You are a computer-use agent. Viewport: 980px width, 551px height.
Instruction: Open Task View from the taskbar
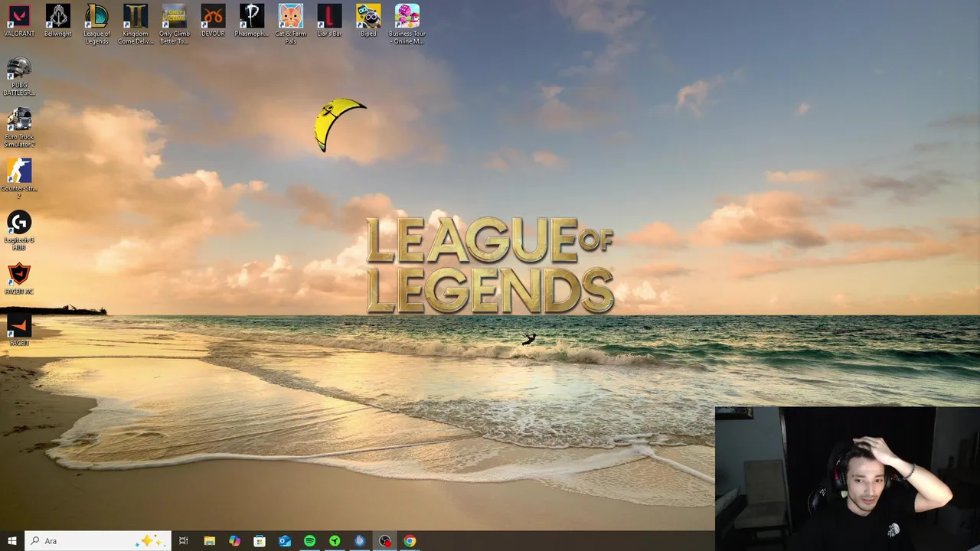pos(184,541)
